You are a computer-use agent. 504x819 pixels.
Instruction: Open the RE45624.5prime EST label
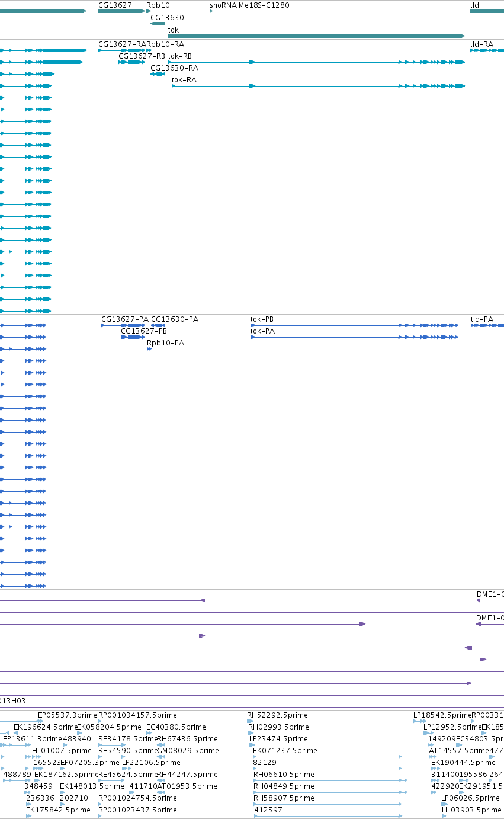127,774
